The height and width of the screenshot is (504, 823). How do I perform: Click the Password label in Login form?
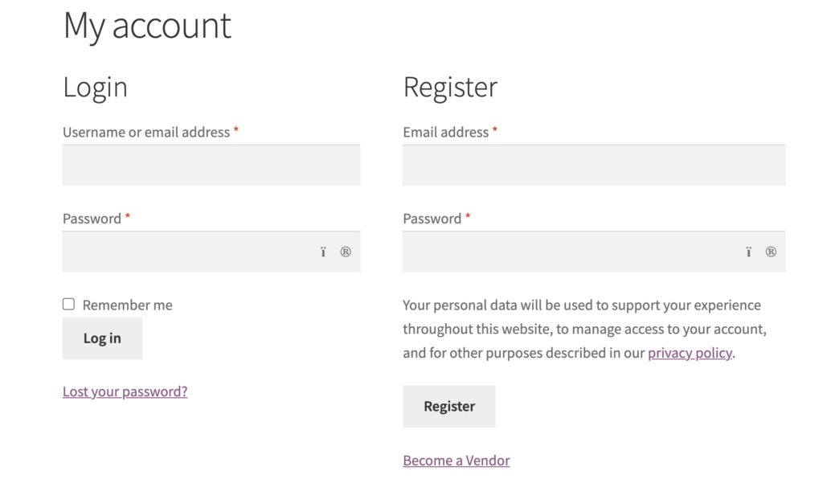tap(92, 219)
